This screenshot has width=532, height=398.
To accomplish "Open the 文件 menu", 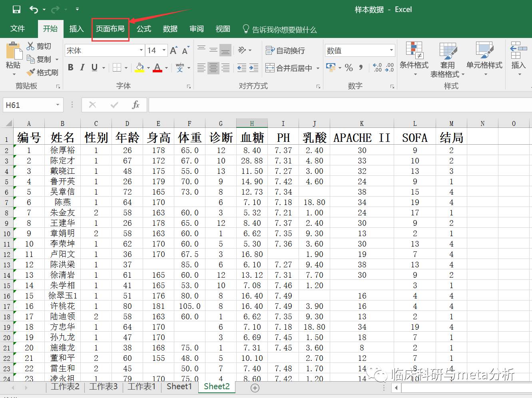I will [x=18, y=29].
